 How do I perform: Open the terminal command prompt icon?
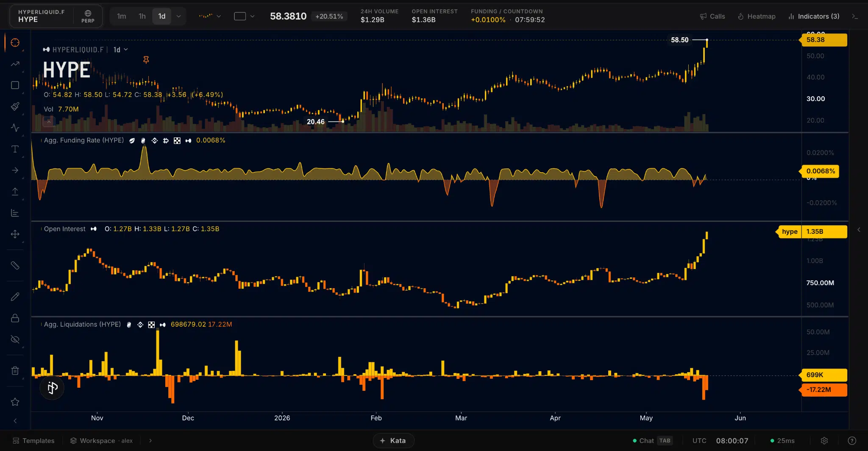pos(855,17)
